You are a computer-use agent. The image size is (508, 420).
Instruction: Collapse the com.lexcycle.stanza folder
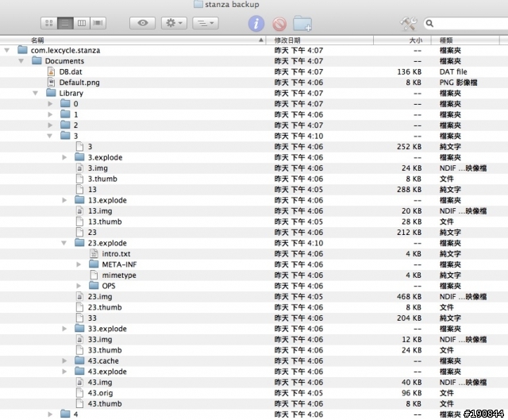point(7,51)
